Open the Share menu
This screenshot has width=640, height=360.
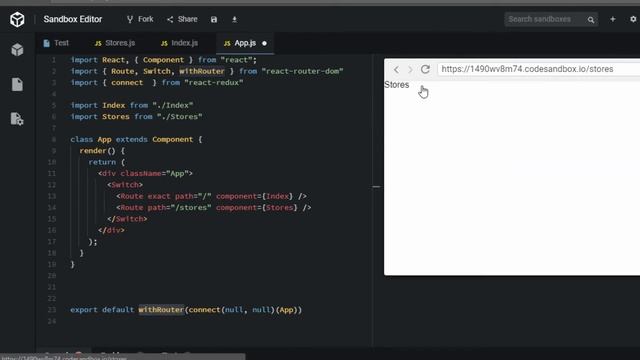tap(182, 19)
